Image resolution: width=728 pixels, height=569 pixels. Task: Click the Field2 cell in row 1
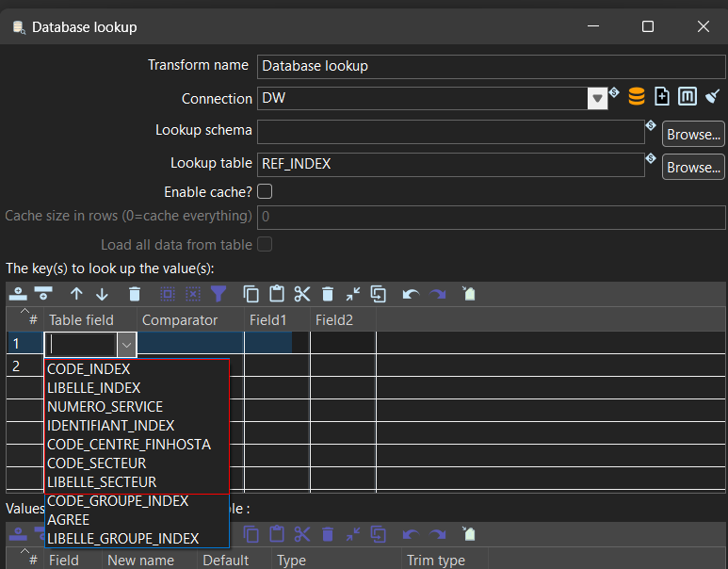tap(343, 344)
